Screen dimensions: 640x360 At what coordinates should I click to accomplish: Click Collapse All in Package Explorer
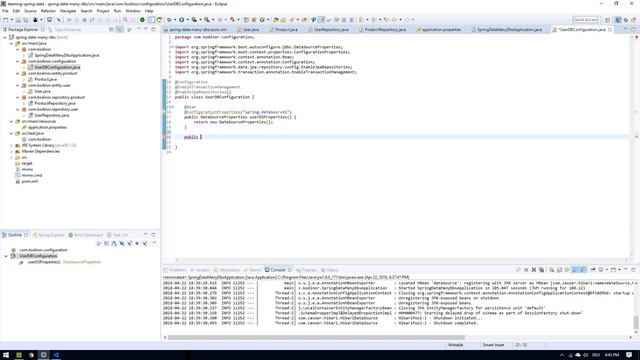point(111,29)
